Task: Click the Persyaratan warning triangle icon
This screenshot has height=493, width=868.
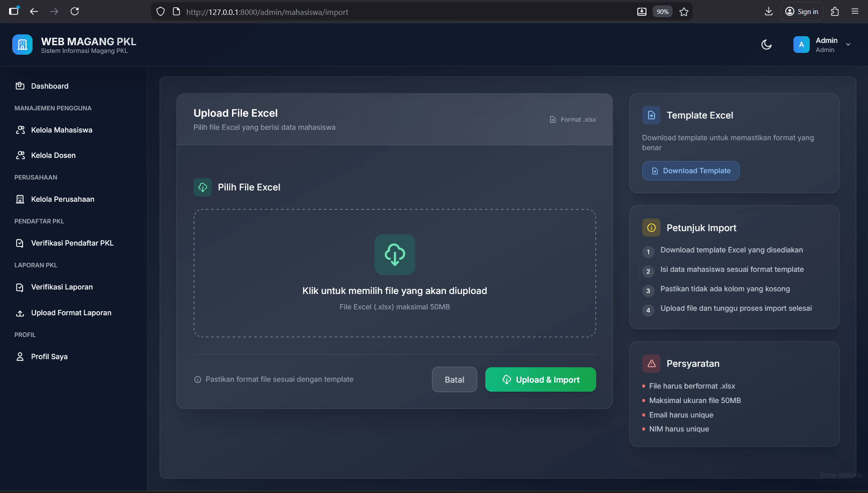Action: click(x=651, y=363)
